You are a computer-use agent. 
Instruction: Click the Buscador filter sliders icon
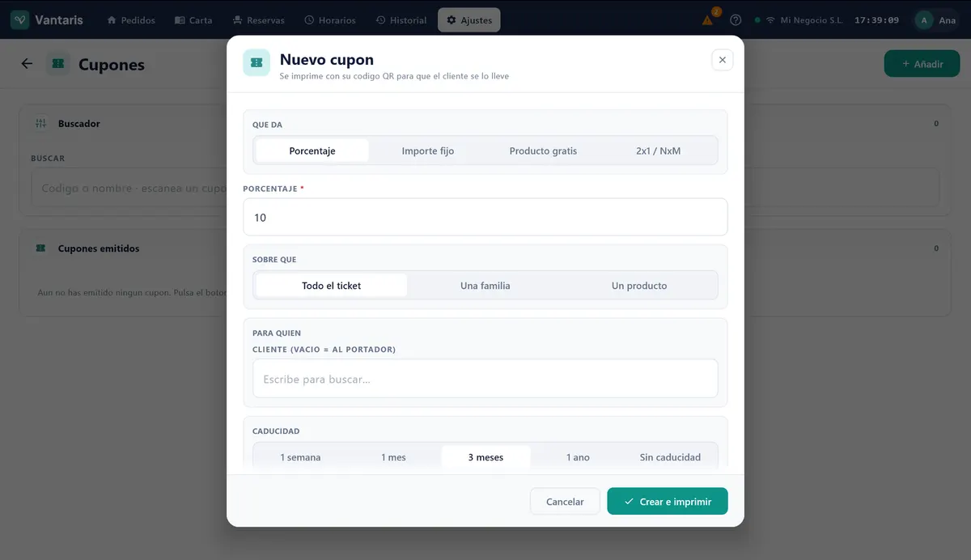[x=41, y=124]
